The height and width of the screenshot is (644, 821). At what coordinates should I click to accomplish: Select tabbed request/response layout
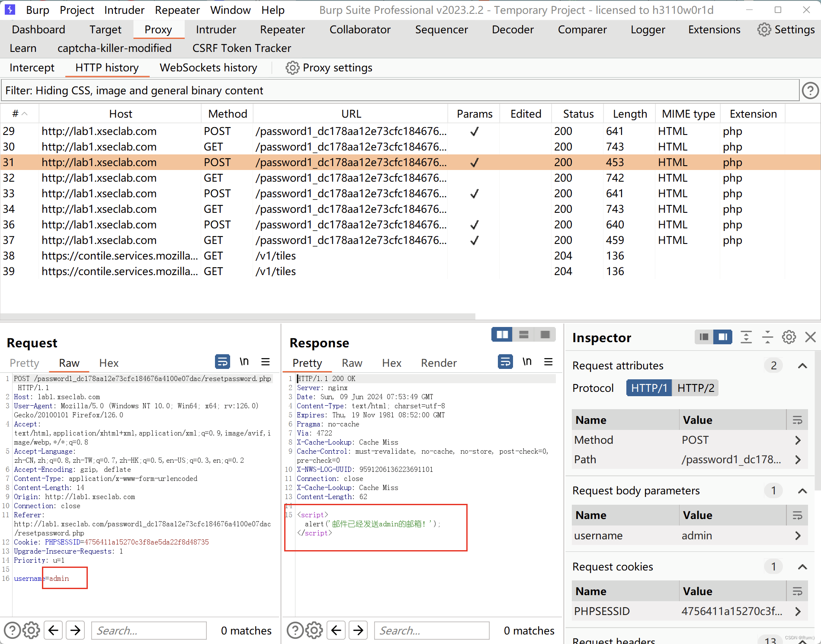[x=545, y=334]
